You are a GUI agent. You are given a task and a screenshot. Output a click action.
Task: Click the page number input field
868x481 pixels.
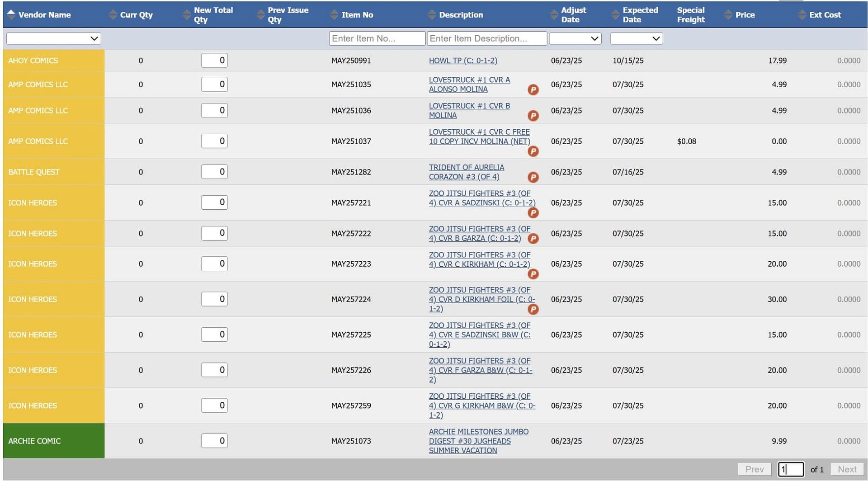tap(791, 469)
